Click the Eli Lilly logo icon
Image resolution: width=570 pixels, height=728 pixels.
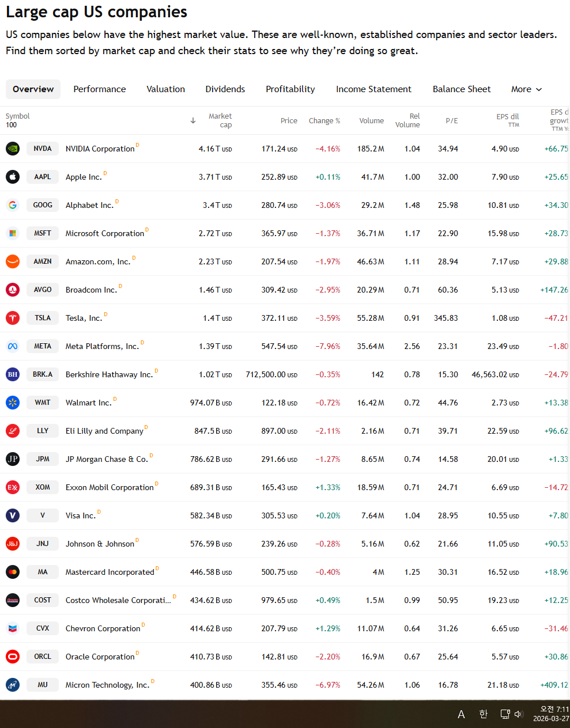[13, 431]
